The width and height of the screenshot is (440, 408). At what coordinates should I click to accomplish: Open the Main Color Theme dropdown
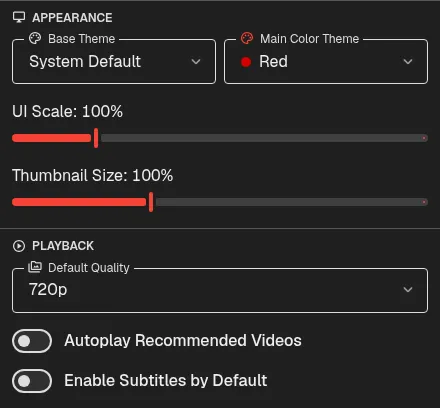[x=326, y=62]
